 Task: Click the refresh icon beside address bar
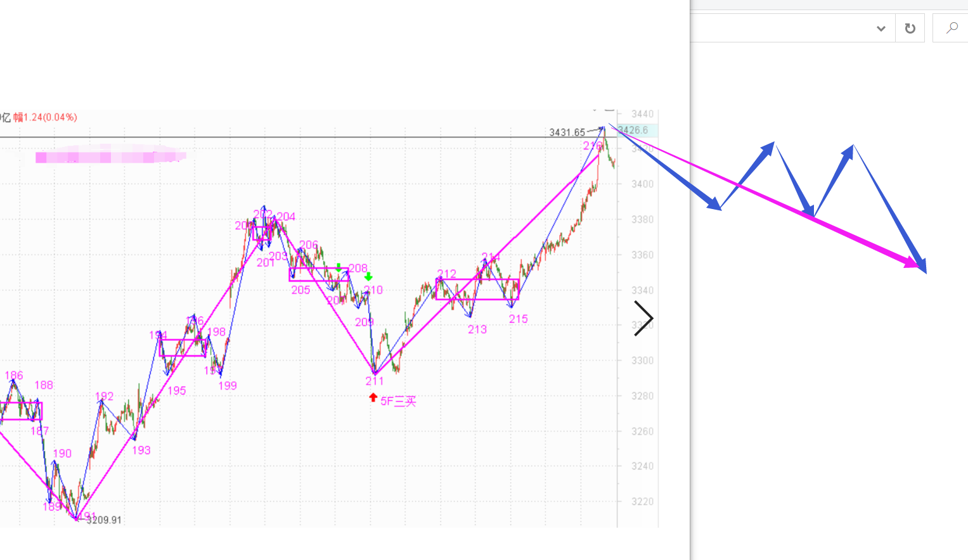pos(910,29)
